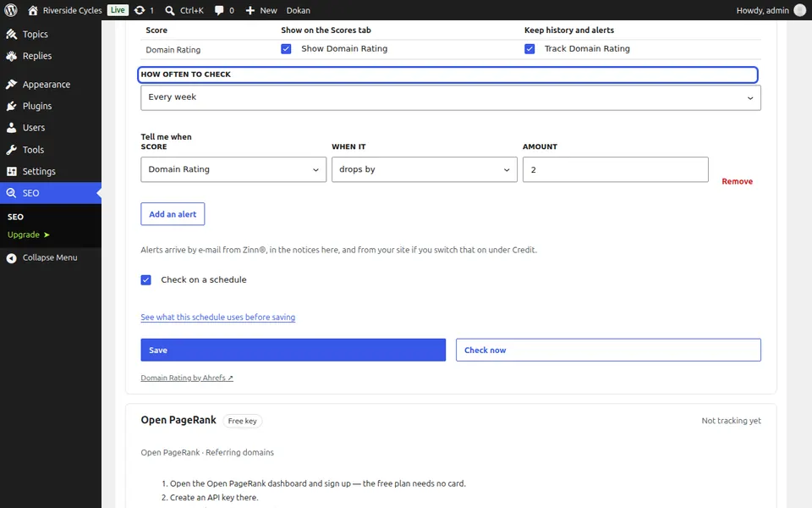Open See what this schedule uses link

coord(218,317)
